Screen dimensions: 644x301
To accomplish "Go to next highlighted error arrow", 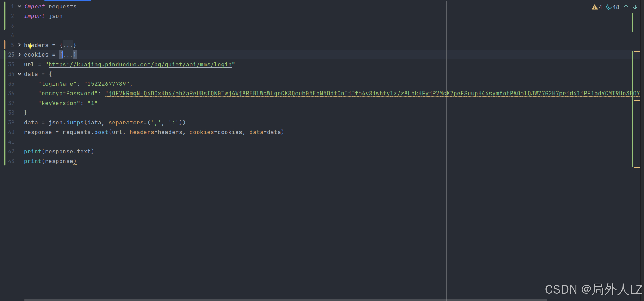I will pos(635,7).
